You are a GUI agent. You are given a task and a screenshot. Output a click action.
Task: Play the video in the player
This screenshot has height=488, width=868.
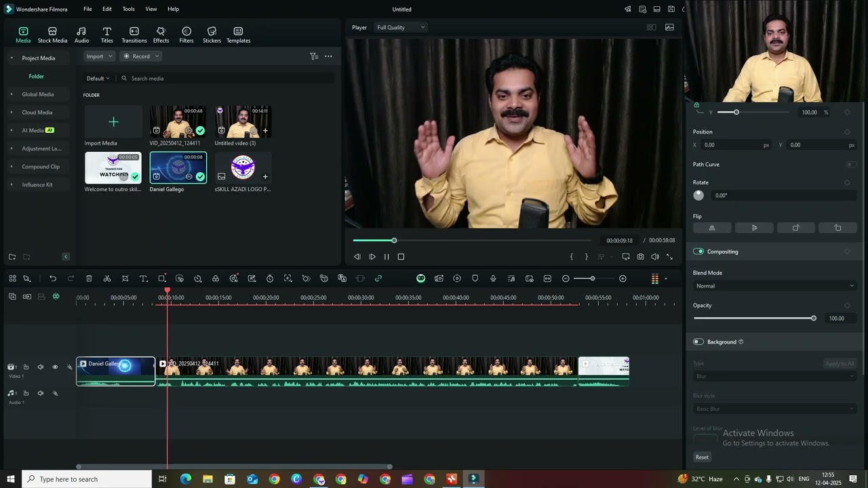point(372,257)
